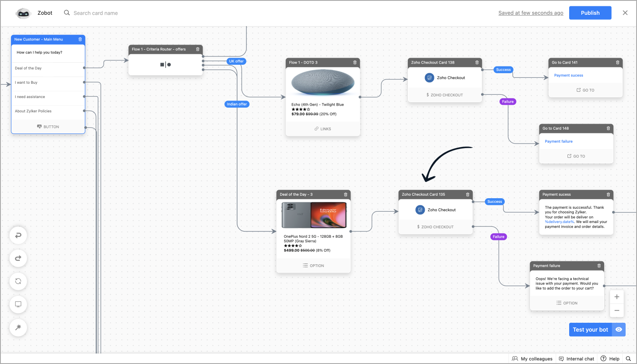Click GO TO footer of Card 141
The width and height of the screenshot is (637, 364).
tap(585, 90)
